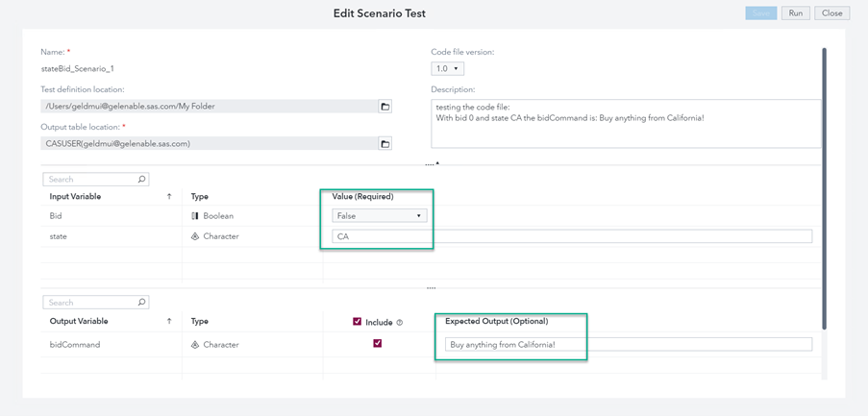Image resolution: width=868 pixels, height=416 pixels.
Task: Click the Expected Output field for bidCommand
Action: pos(629,345)
